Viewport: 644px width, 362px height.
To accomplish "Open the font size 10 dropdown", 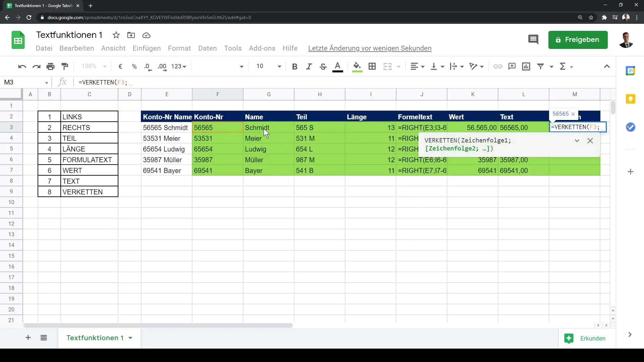I will (x=268, y=66).
